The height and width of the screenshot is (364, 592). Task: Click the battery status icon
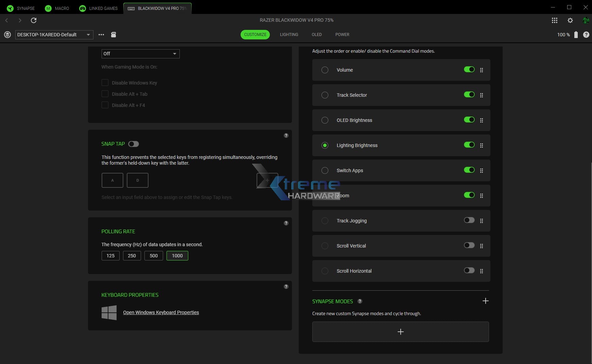(x=576, y=34)
